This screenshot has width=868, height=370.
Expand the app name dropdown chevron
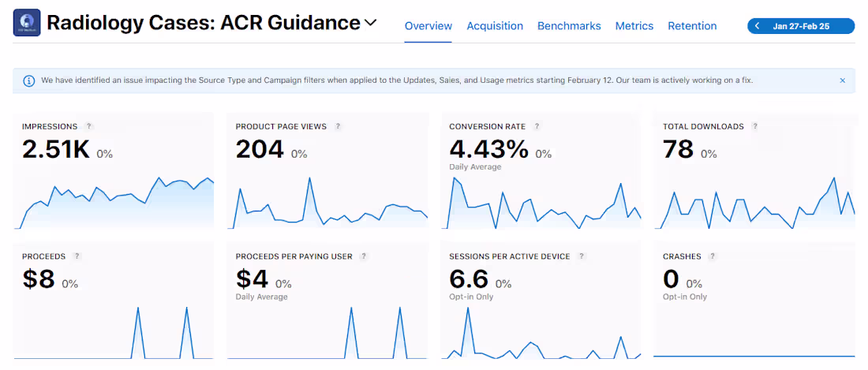click(x=370, y=23)
